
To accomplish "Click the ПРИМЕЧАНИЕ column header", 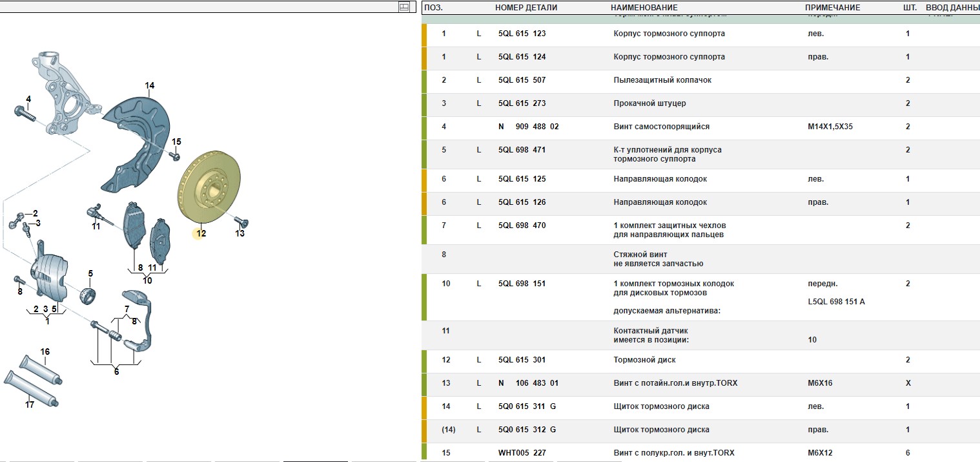I will click(832, 8).
